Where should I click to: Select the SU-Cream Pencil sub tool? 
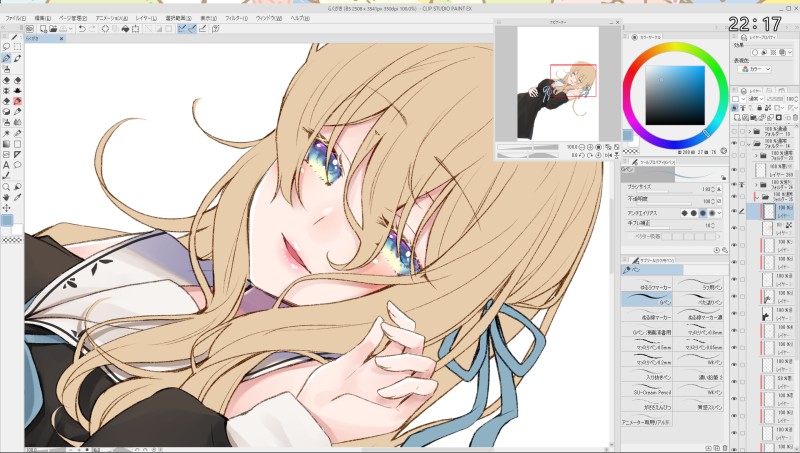click(x=647, y=389)
